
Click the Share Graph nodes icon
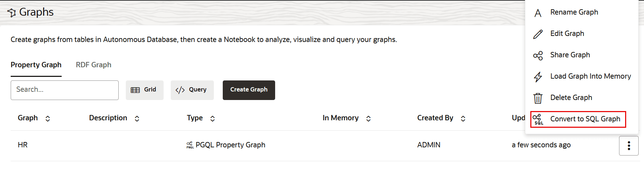click(538, 56)
